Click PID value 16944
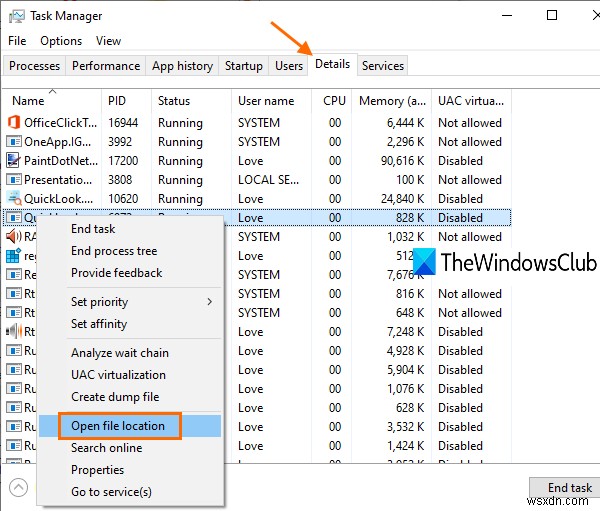This screenshot has width=600, height=511. pyautogui.click(x=123, y=123)
